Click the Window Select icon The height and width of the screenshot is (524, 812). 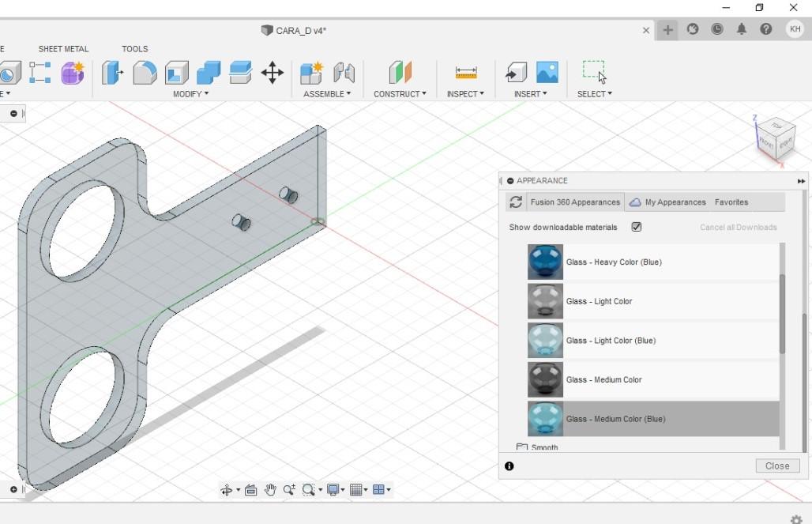point(594,71)
